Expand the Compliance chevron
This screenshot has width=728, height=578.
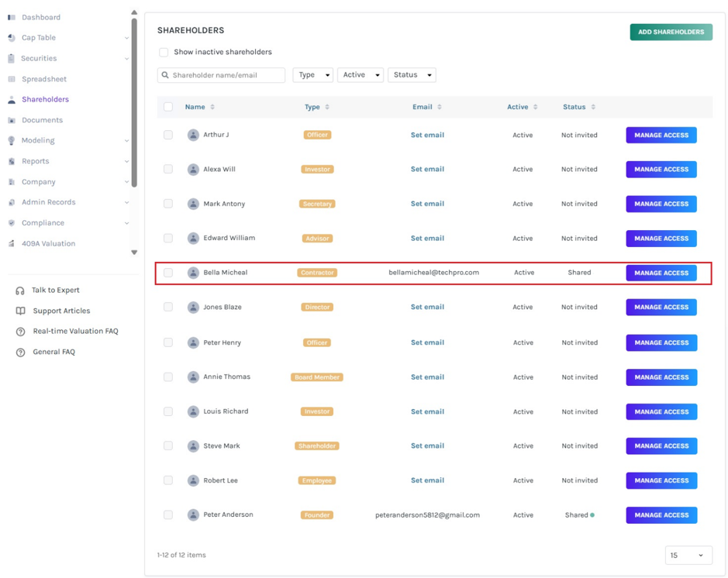(x=126, y=223)
